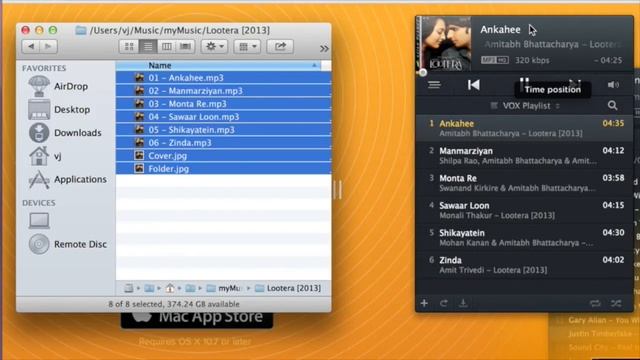Play track 6 Zinda in VOX
The image size is (640, 360).
tap(524, 265)
